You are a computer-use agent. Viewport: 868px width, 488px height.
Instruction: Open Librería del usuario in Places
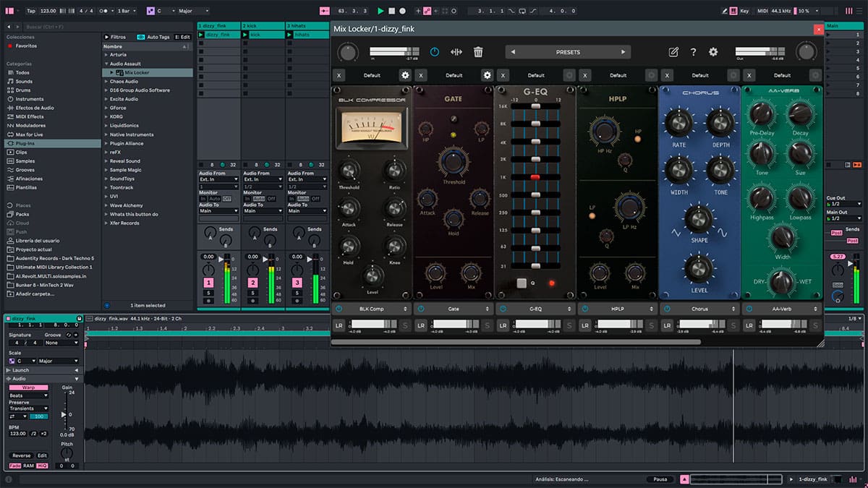[38, 241]
